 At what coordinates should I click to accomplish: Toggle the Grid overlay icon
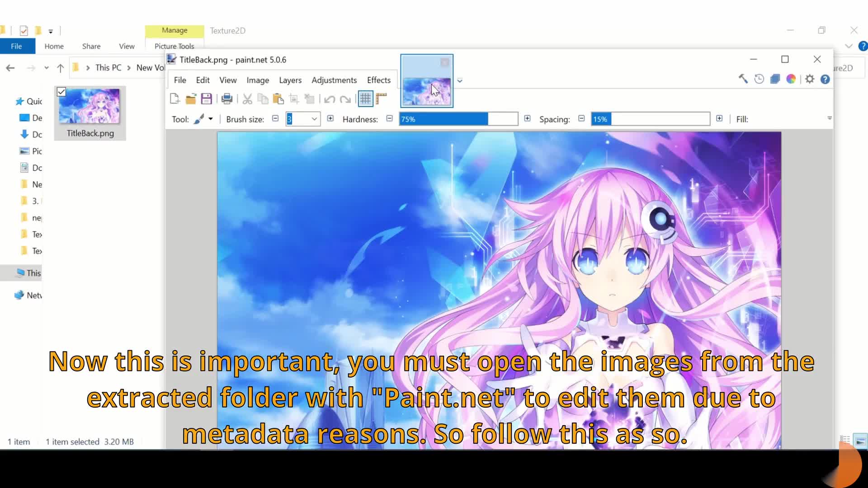[x=365, y=99]
